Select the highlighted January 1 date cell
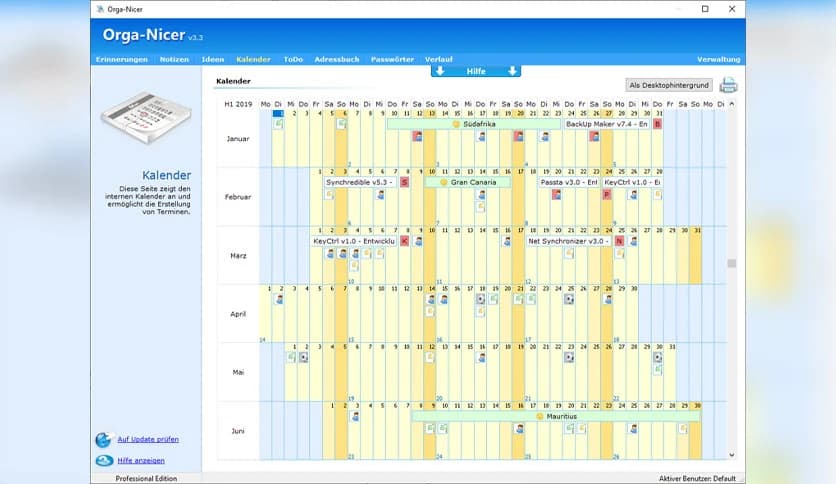836x484 pixels. point(278,114)
